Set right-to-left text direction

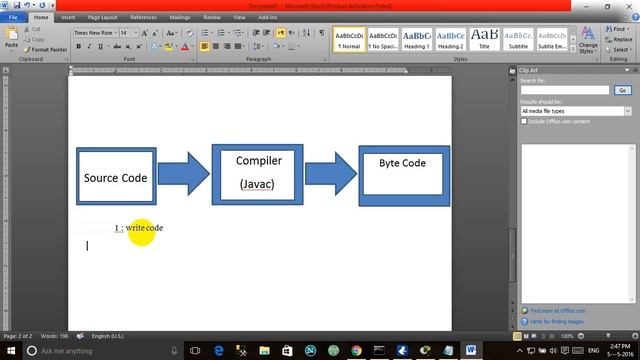(291, 33)
